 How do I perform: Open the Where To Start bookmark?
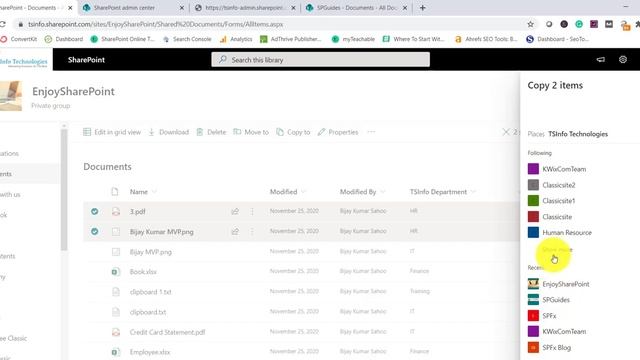click(x=413, y=39)
